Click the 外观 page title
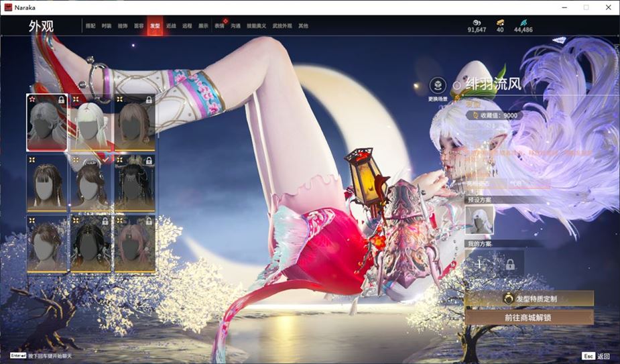The image size is (620, 364). (41, 26)
